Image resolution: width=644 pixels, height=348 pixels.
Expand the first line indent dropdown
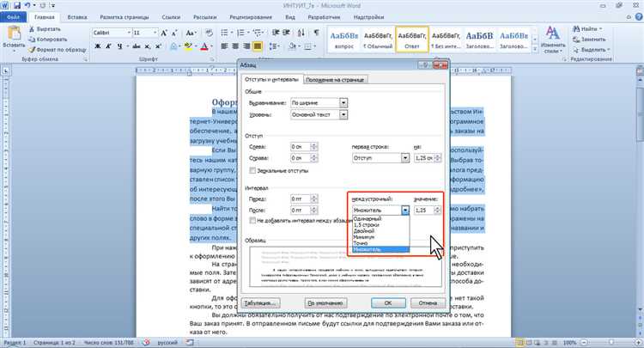click(x=405, y=158)
